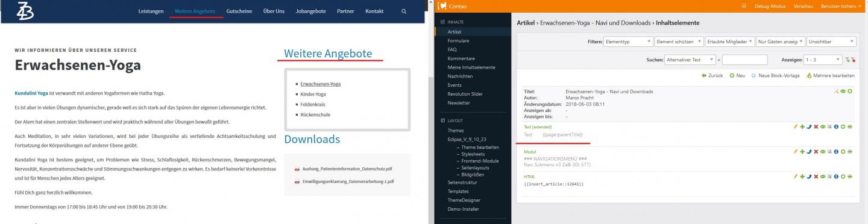
Task: Apply filter with green funnel icon
Action: (x=848, y=60)
